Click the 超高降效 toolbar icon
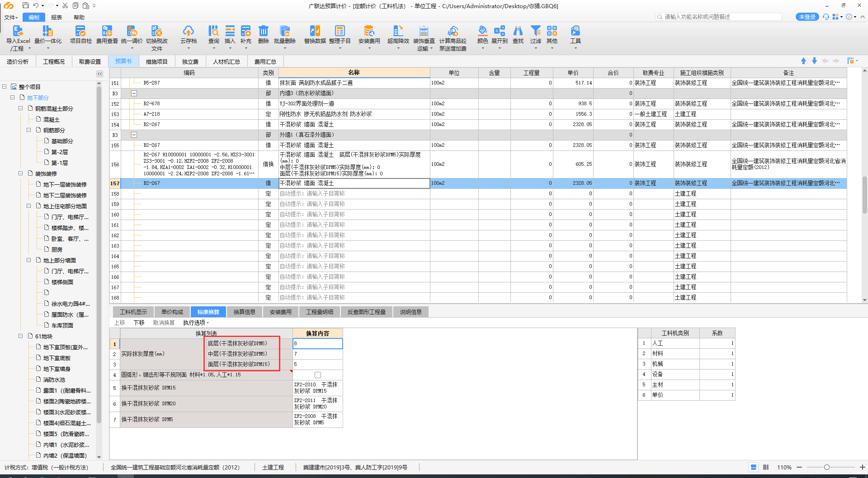The width and height of the screenshot is (868, 478). pyautogui.click(x=398, y=31)
